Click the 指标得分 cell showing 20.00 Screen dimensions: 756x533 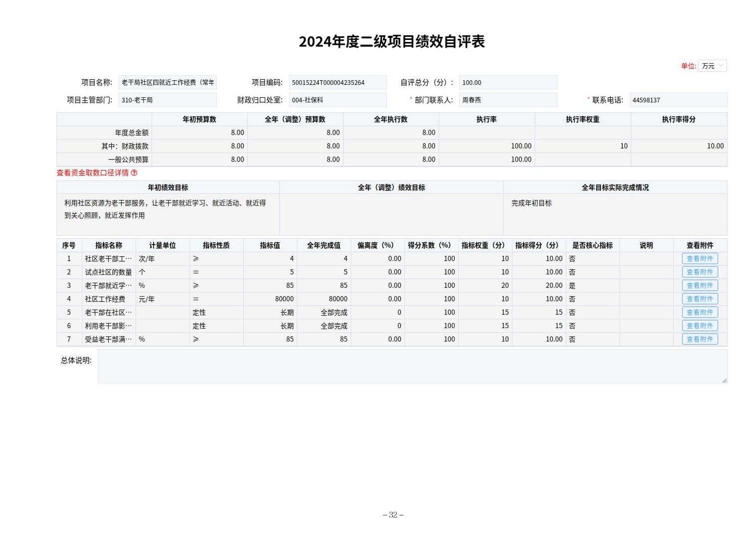tap(539, 285)
